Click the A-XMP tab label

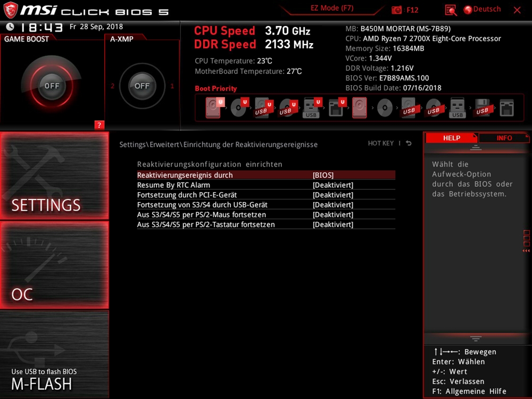(121, 39)
